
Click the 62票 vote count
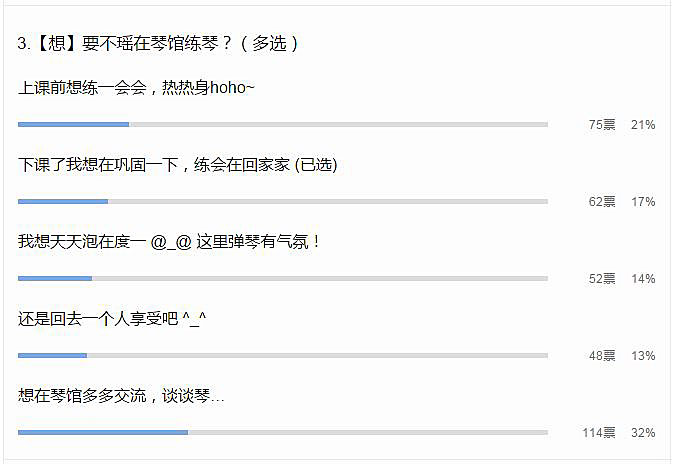(x=602, y=202)
